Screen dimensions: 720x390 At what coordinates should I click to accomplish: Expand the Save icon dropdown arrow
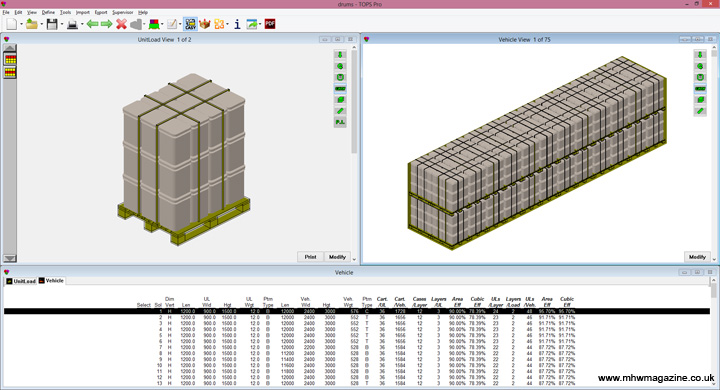pos(62,24)
